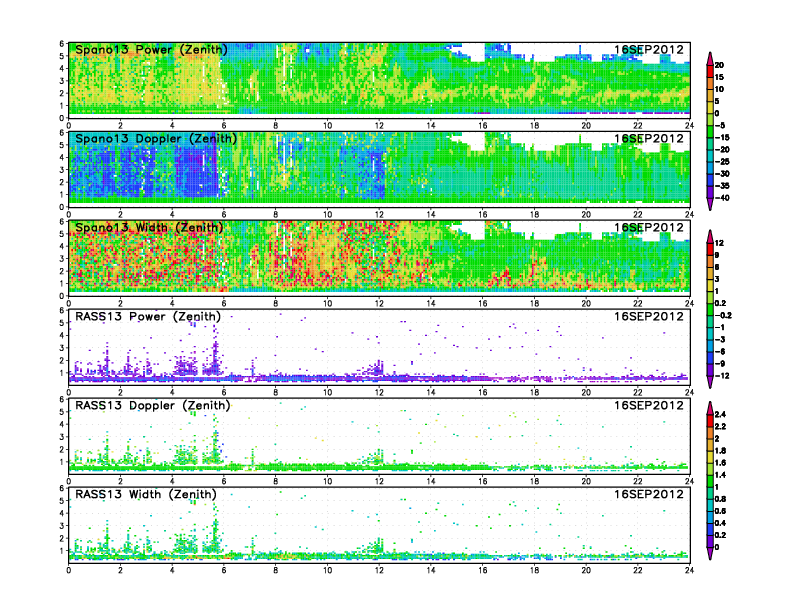Click the "RASS13 Doppler (Zenith)" panel title

pos(153,405)
